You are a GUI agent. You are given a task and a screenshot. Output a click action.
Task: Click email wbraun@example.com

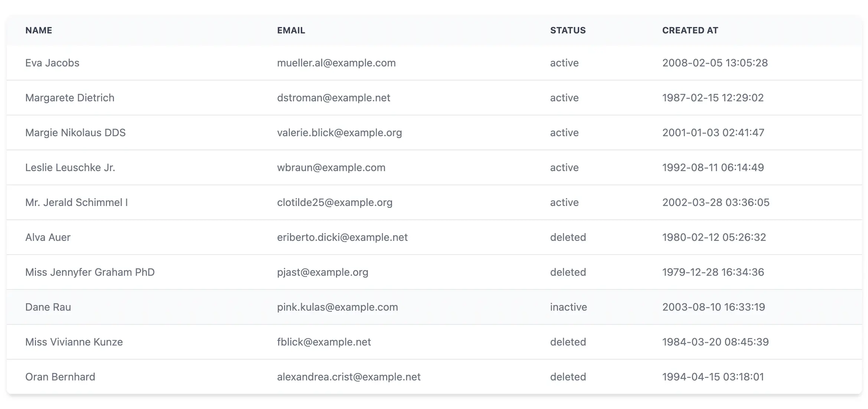[331, 168]
